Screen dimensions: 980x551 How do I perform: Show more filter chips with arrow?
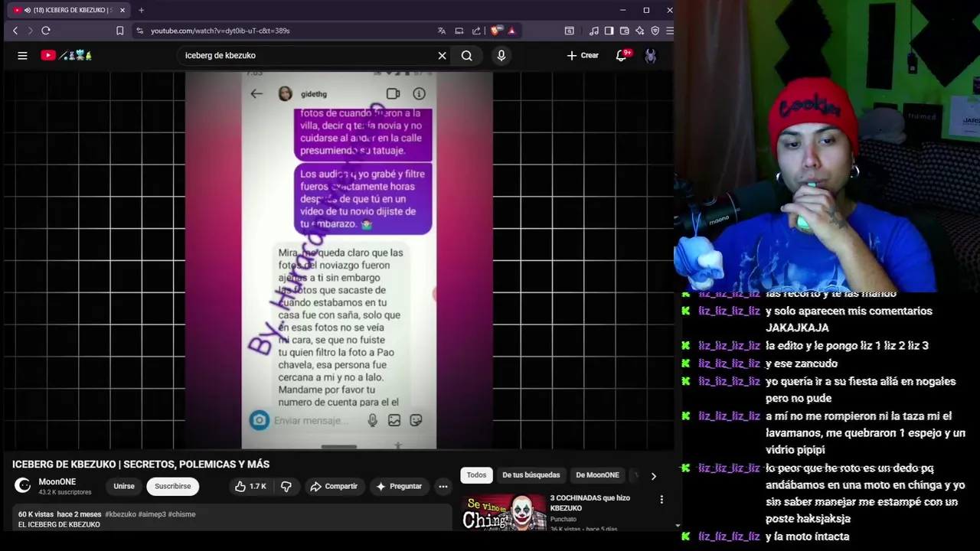click(653, 475)
